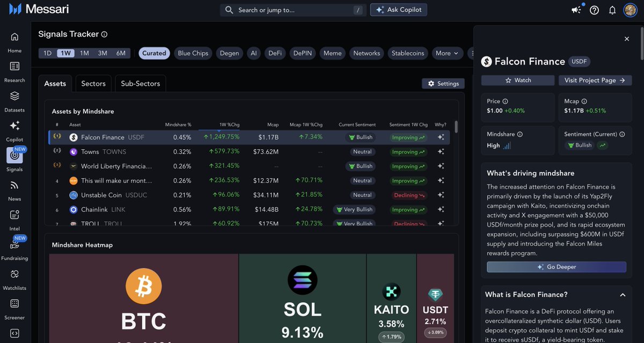Viewport: 644px width, 343px height.
Task: Click Visit Project Page
Action: (595, 80)
